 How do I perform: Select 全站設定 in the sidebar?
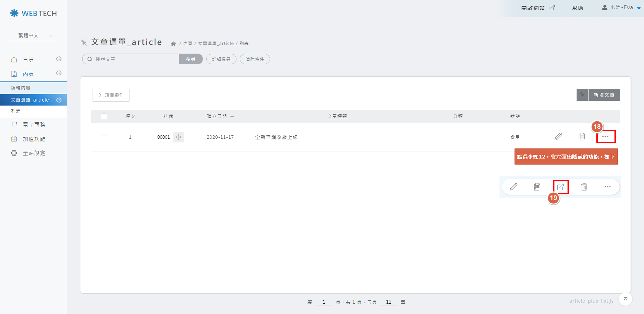[34, 153]
